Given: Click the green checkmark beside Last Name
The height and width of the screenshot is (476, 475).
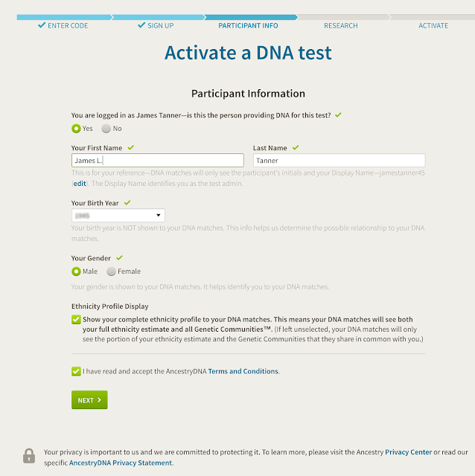Looking at the screenshot, I should (x=296, y=148).
